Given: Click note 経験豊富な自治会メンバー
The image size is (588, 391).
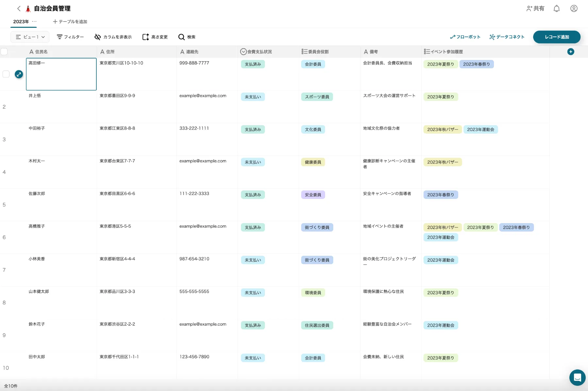Looking at the screenshot, I should [x=387, y=324].
